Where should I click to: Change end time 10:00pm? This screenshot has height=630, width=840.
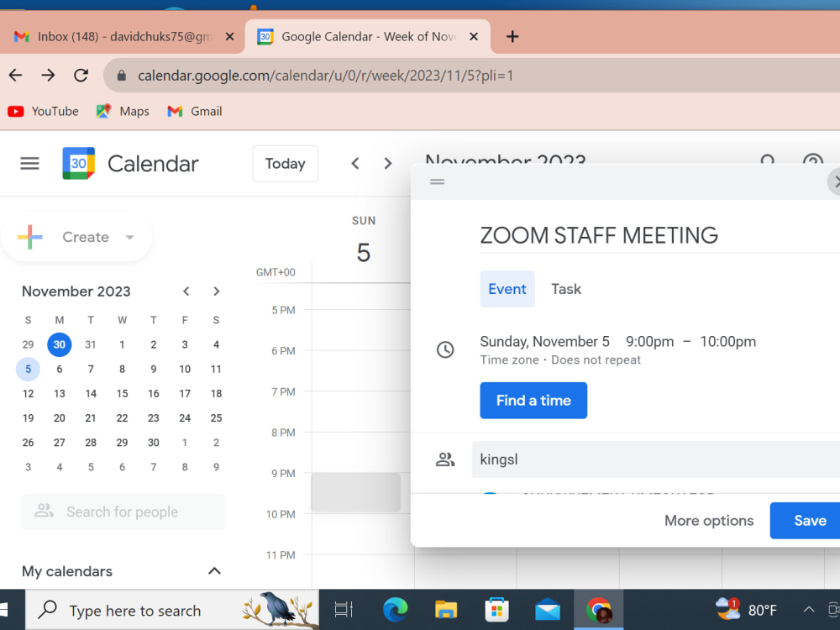tap(727, 341)
